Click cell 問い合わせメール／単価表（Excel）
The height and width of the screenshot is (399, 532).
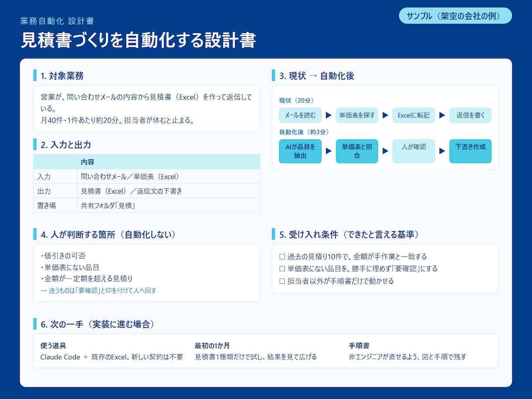point(168,177)
